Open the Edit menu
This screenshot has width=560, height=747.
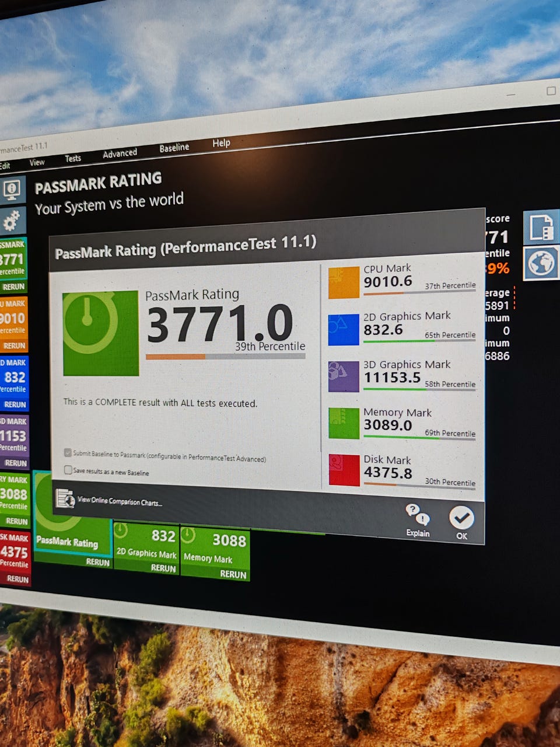tap(5, 166)
